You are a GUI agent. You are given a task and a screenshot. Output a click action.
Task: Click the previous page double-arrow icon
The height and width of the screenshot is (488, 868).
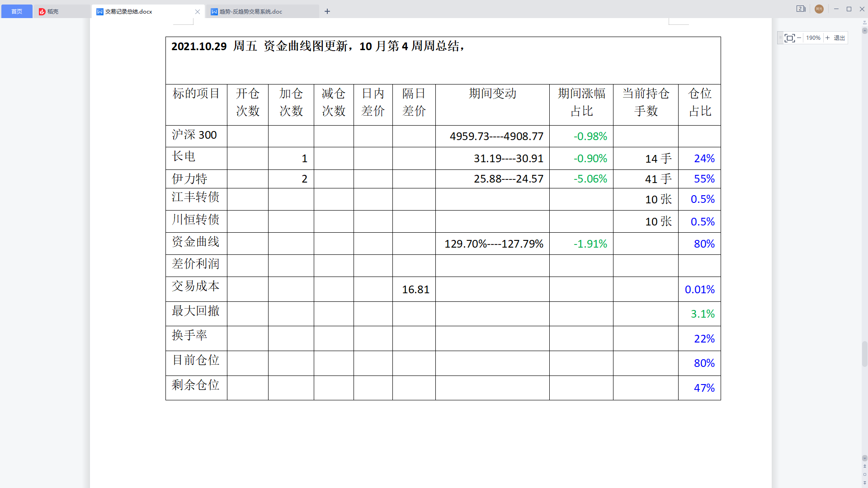pyautogui.click(x=865, y=466)
